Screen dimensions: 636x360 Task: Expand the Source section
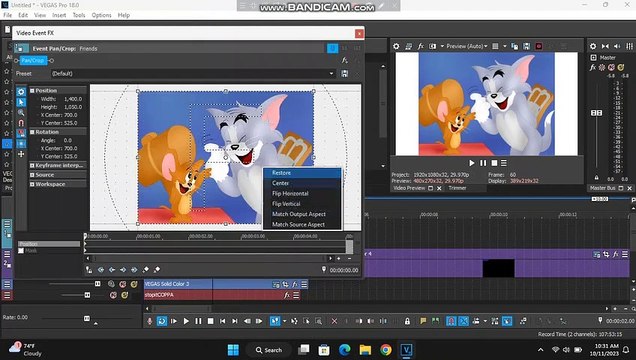pos(32,175)
